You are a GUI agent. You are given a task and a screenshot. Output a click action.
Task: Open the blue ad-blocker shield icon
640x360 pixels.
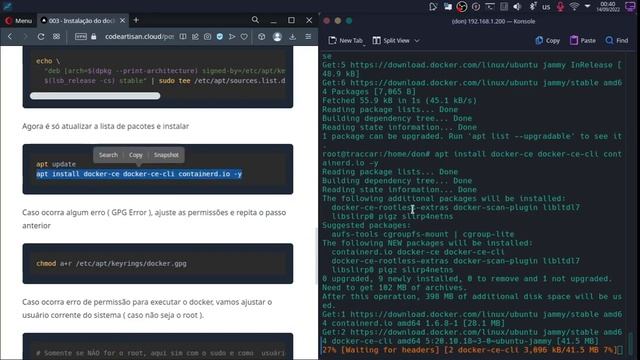tap(220, 37)
